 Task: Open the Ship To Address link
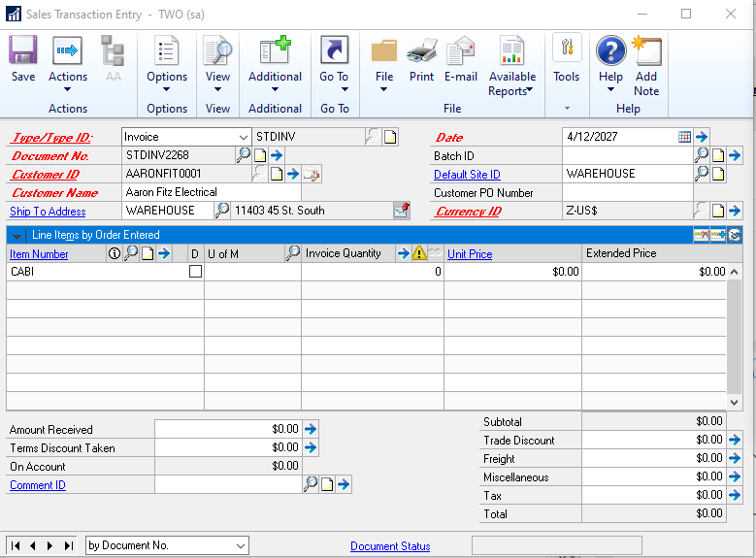48,212
